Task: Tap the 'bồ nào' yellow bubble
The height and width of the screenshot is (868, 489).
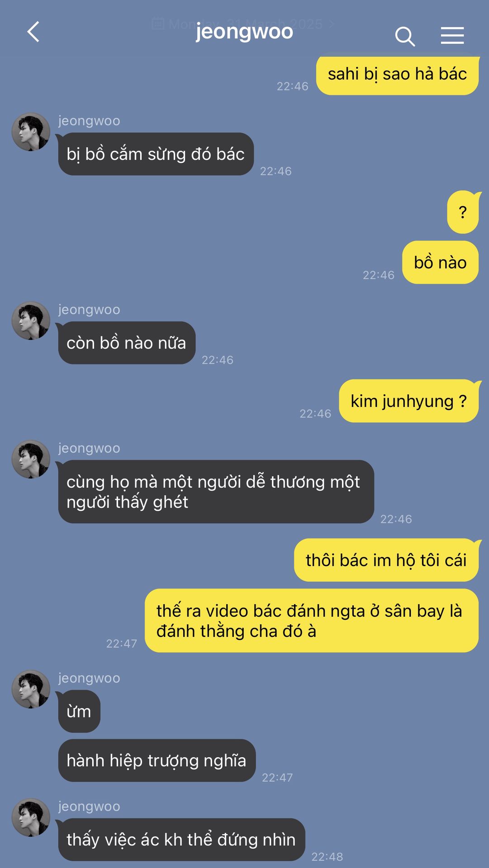Action: tap(440, 262)
